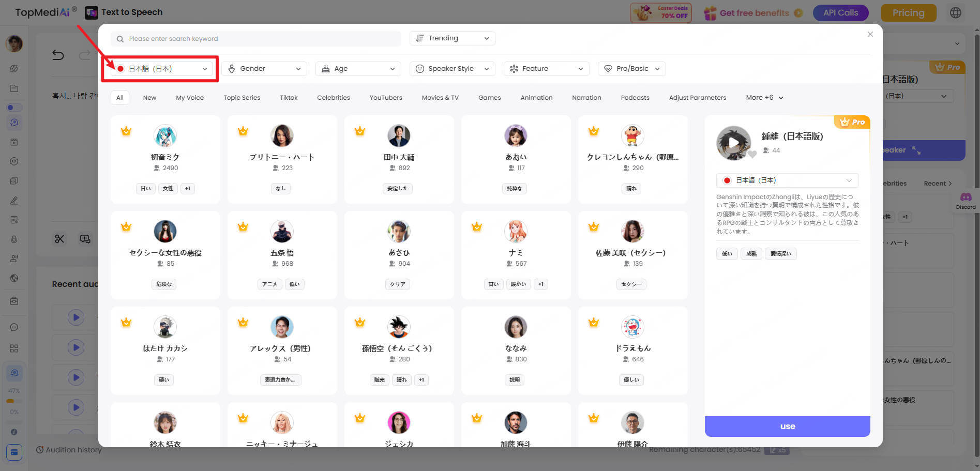980x471 pixels.
Task: Open the Adjust Parameters tab
Action: coord(698,98)
